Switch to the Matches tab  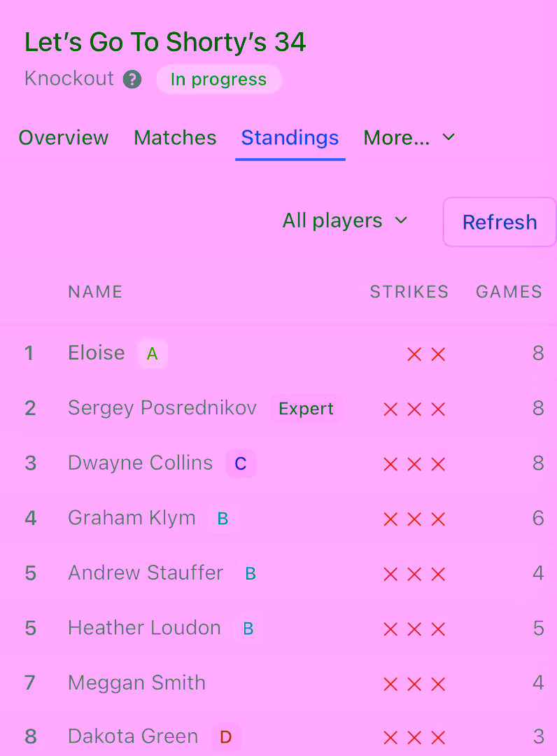[x=175, y=137]
